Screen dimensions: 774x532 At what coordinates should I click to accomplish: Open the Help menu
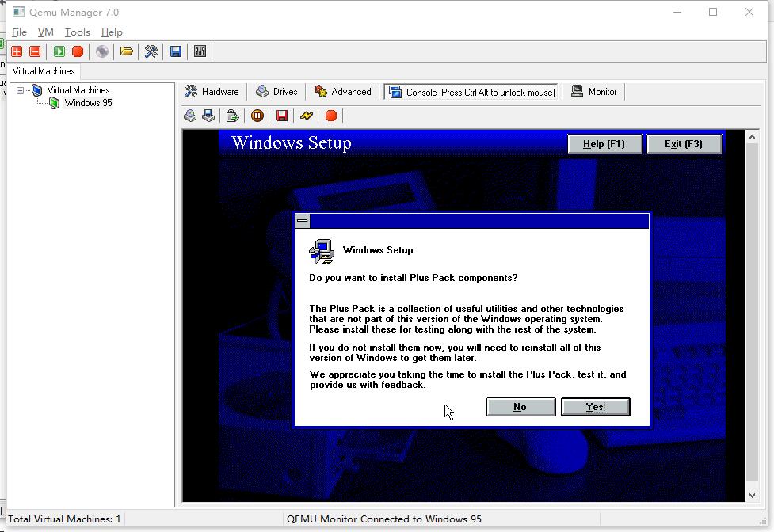click(112, 32)
